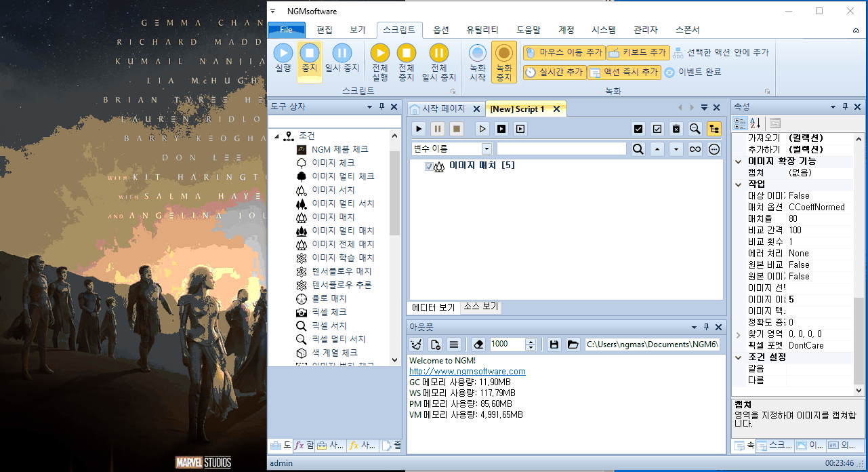
Task: Toggle checkbox of 이미지 매치 [5] row
Action: click(429, 166)
